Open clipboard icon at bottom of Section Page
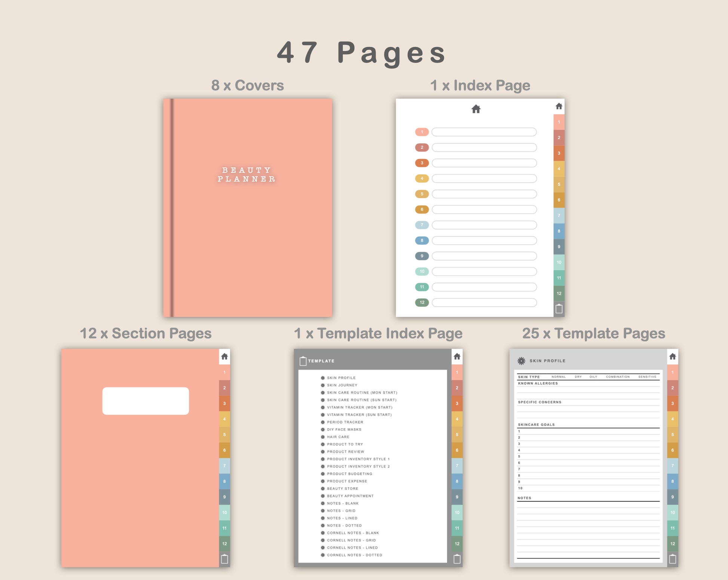Screen dimensions: 728x580 coord(224,559)
